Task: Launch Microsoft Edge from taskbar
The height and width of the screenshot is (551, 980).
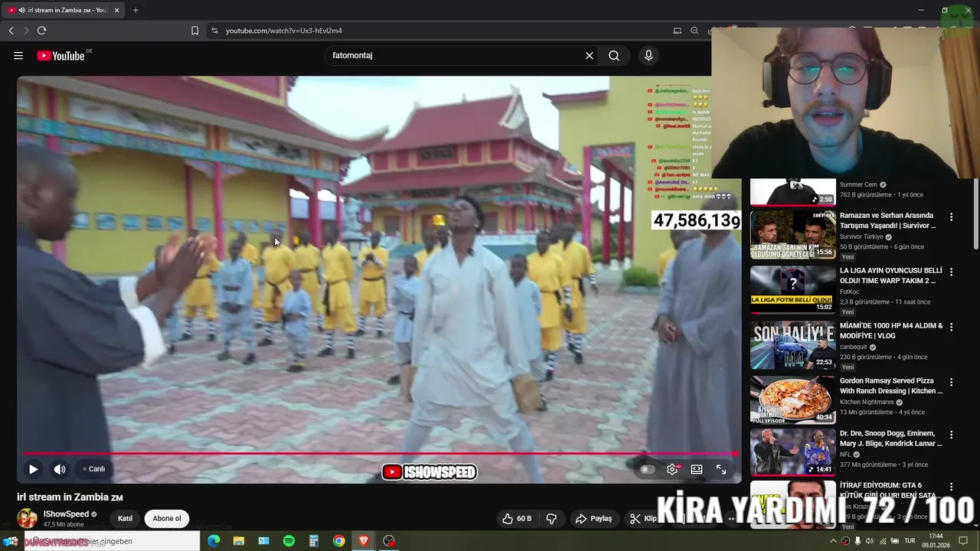Action: point(214,541)
